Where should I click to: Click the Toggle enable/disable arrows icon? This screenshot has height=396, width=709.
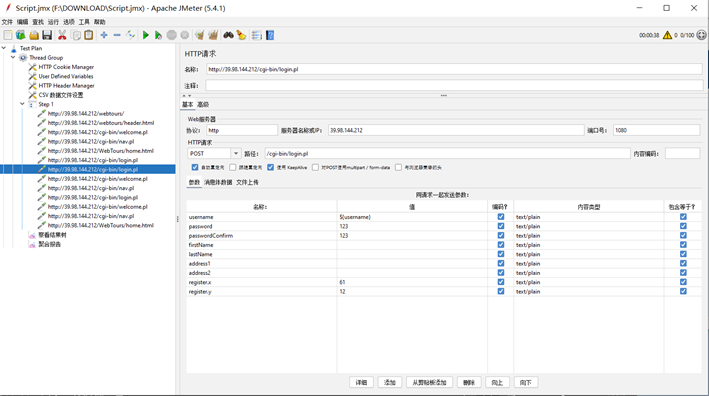(x=131, y=35)
